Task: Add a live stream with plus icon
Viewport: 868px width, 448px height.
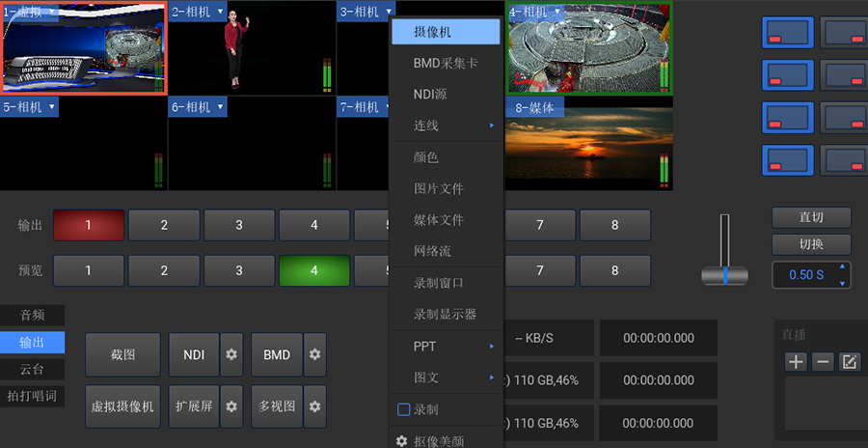Action: (796, 362)
